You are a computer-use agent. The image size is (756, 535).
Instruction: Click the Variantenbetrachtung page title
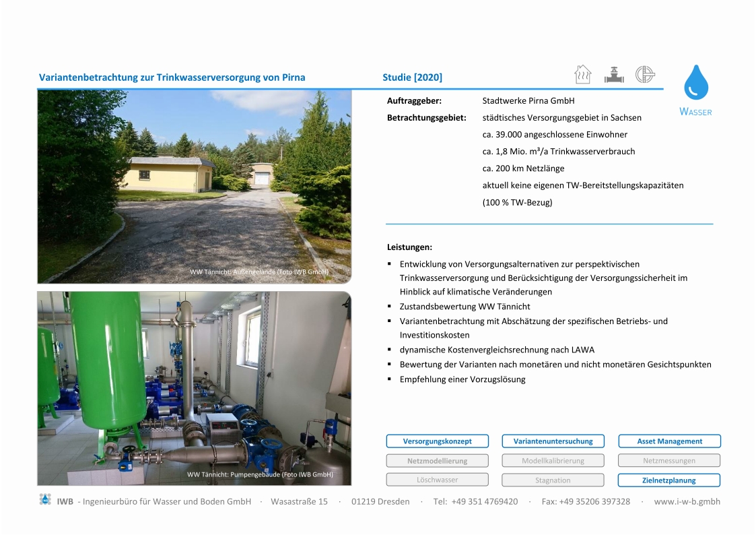[172, 77]
